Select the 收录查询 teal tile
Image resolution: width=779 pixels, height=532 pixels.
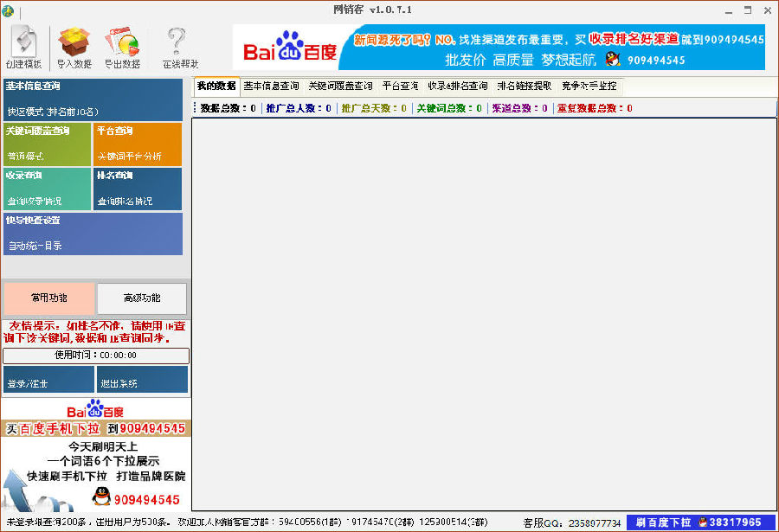(x=48, y=189)
